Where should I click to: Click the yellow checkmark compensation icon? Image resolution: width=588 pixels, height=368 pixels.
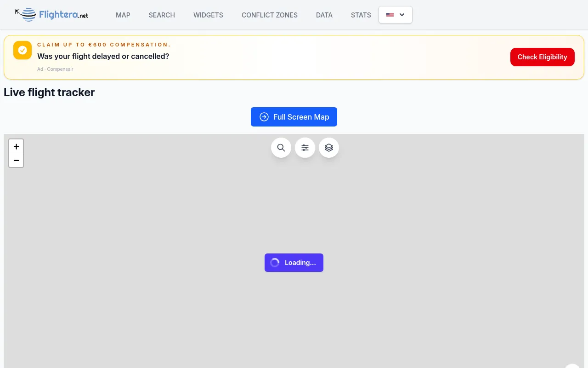[x=23, y=50]
